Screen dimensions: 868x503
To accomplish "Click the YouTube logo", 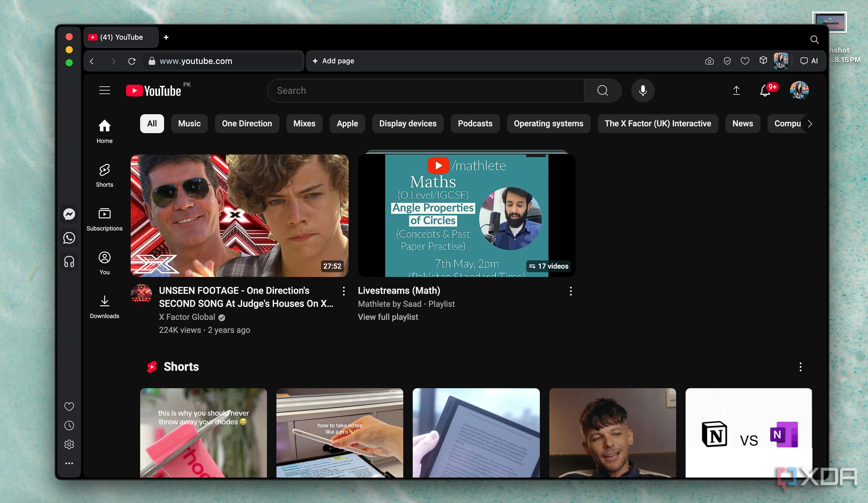I will [153, 91].
